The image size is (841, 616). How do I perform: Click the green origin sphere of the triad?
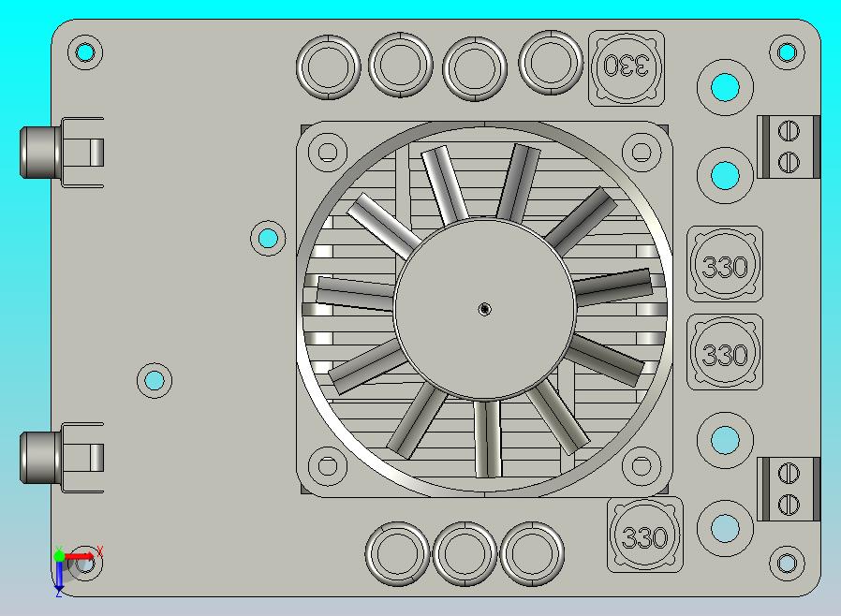[60, 556]
